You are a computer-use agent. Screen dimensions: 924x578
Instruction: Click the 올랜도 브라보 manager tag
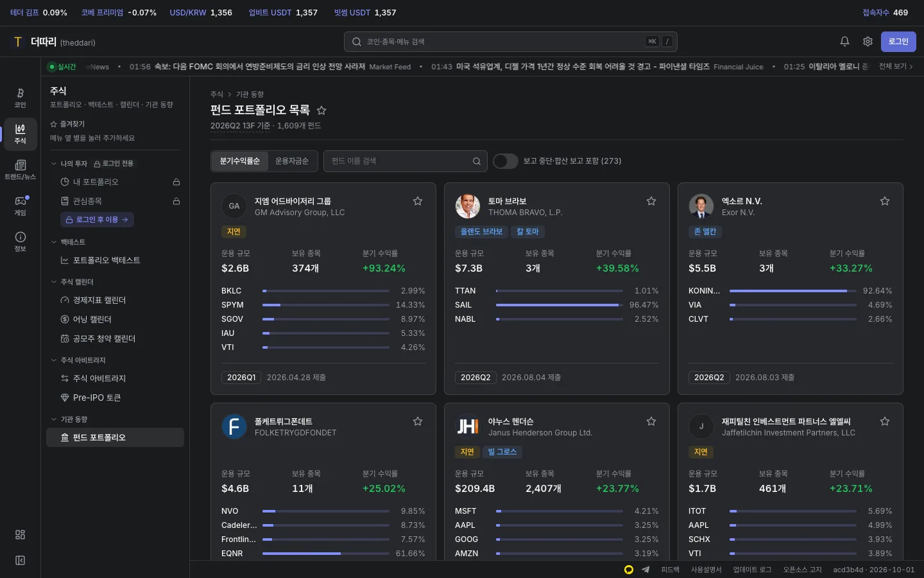pyautogui.click(x=482, y=232)
